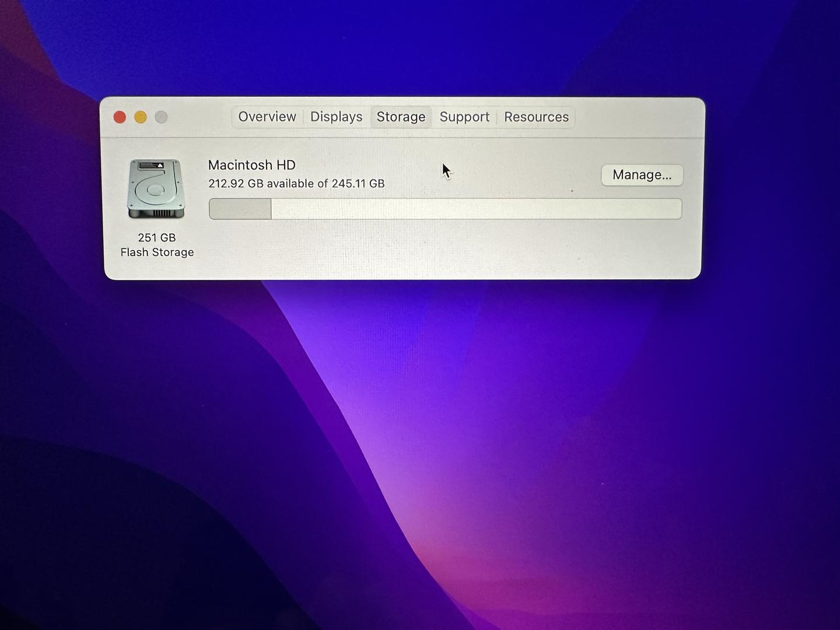840x630 pixels.
Task: Select the Storage tab
Action: pyautogui.click(x=401, y=117)
